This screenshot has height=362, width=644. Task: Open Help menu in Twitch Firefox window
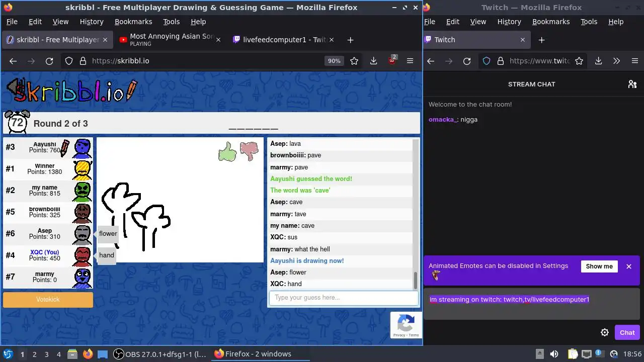coord(616,22)
